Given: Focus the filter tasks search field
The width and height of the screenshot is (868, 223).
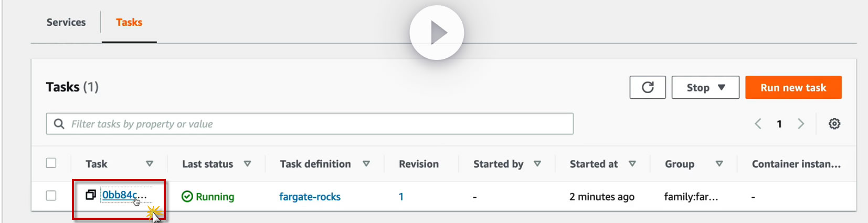Looking at the screenshot, I should tap(315, 124).
